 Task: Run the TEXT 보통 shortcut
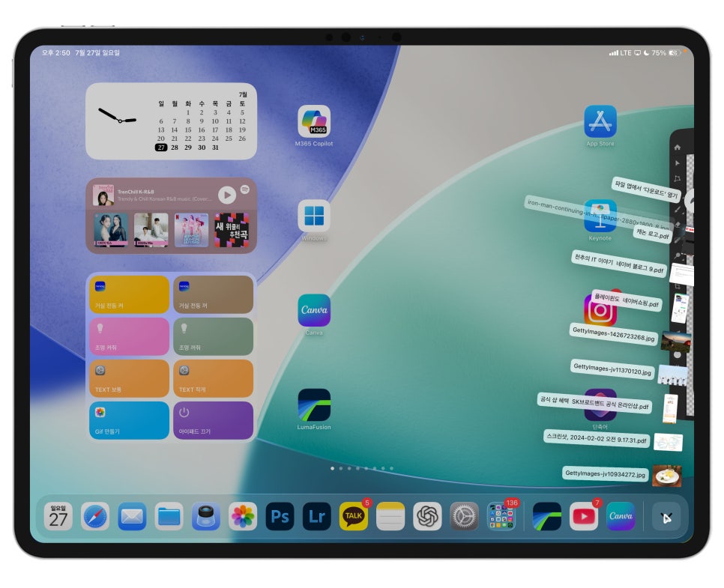(x=129, y=378)
